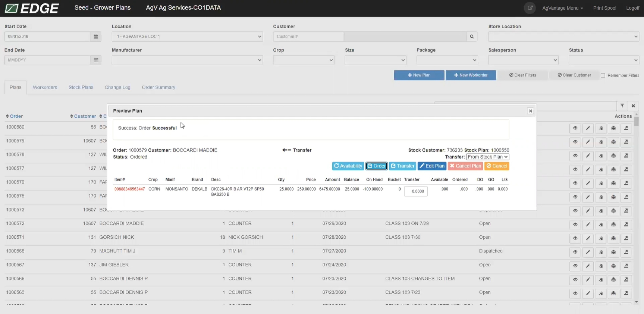
Task: Open eye preview for order 1000566
Action: click(x=575, y=280)
